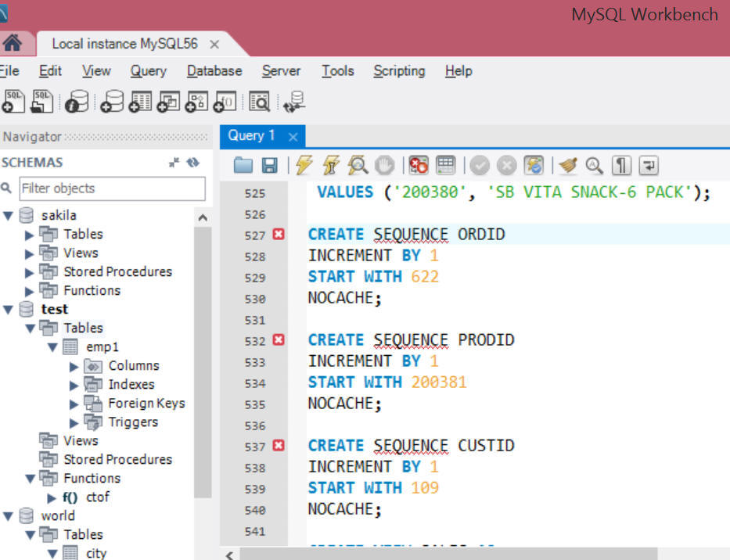The width and height of the screenshot is (730, 560).
Task: Expand sakila Tables node
Action: (29, 235)
